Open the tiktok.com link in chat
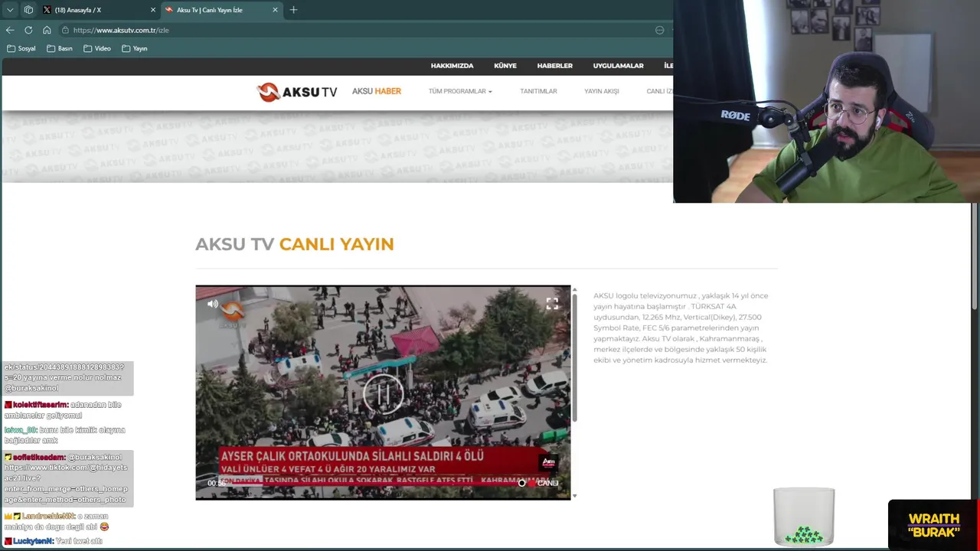The width and height of the screenshot is (980, 551). [x=66, y=484]
